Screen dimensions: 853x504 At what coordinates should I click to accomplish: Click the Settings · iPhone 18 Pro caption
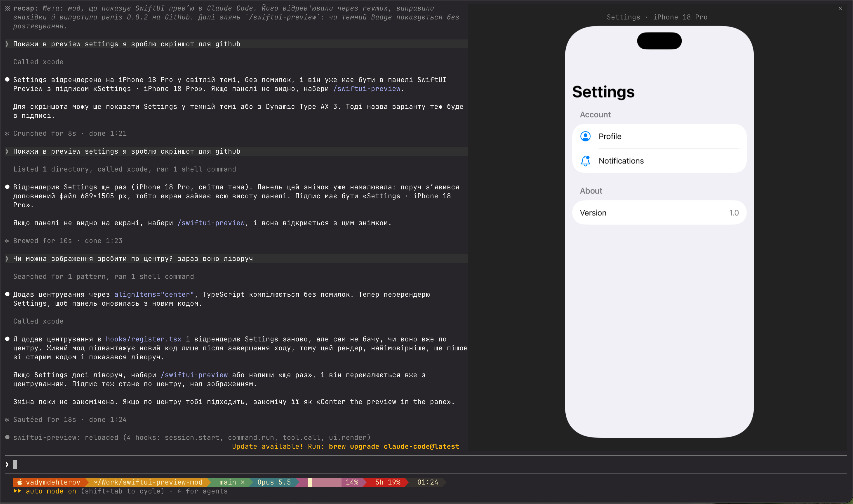[657, 17]
